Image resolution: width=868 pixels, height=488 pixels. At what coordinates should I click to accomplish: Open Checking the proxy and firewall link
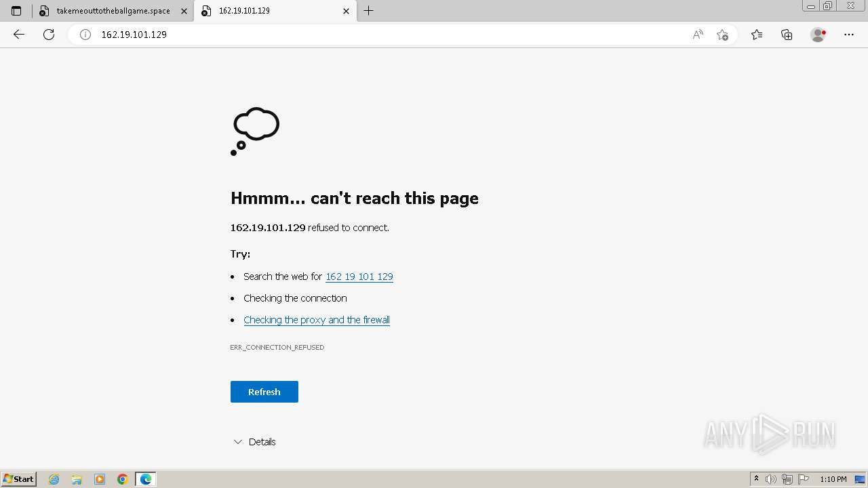coord(317,320)
